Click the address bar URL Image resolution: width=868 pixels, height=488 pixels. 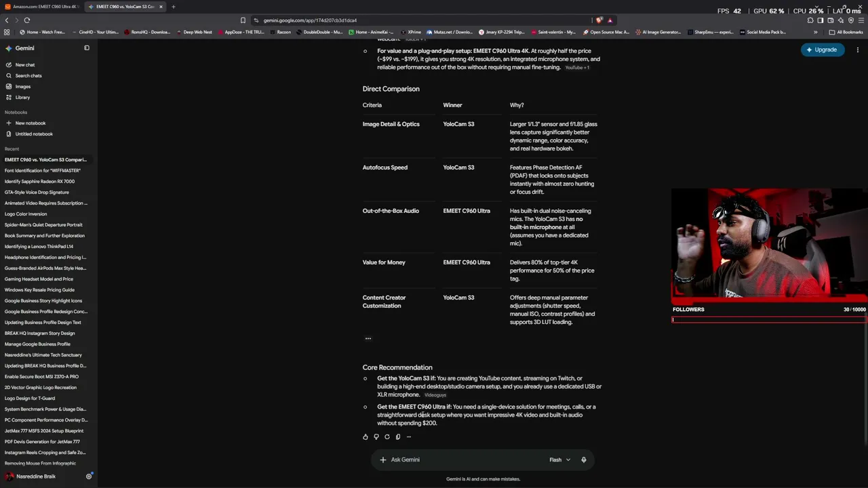coord(310,20)
